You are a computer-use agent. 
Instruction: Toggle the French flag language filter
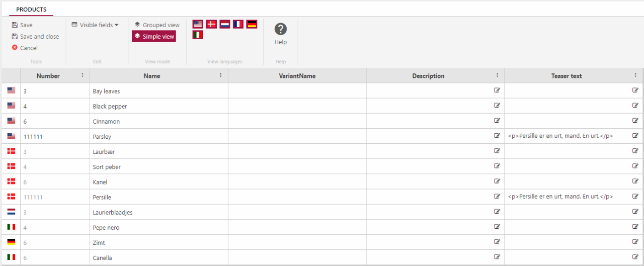pyautogui.click(x=238, y=24)
